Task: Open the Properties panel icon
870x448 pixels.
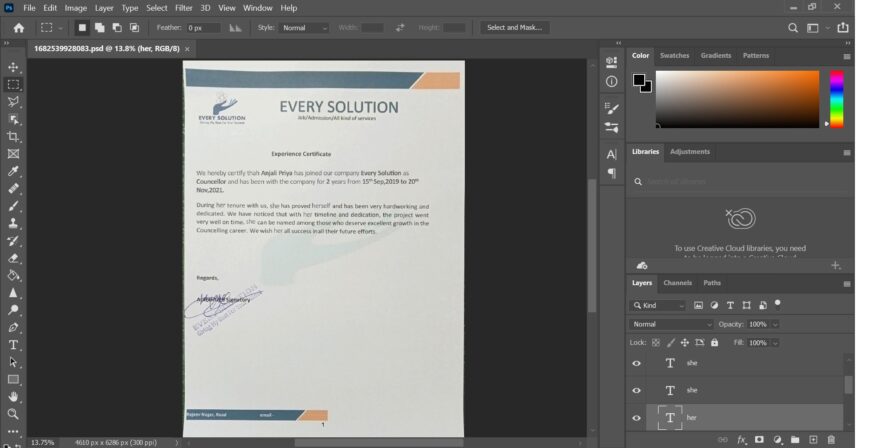Action: 611,62
